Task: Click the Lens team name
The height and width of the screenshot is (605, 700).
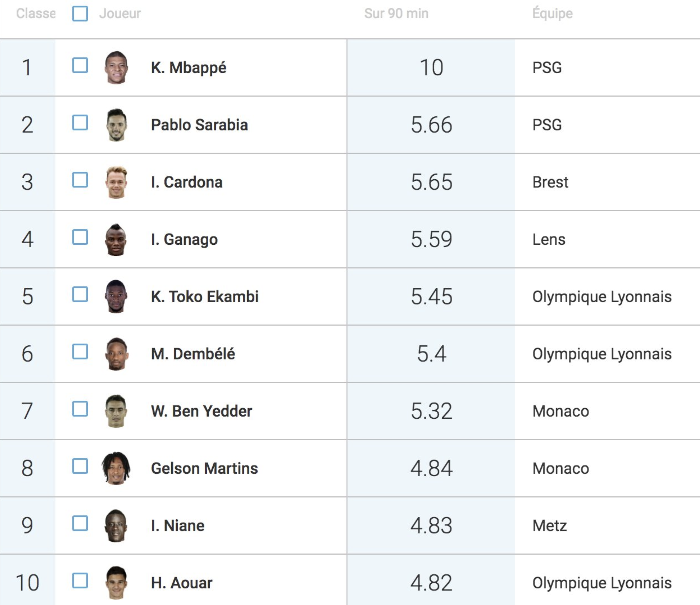Action: [x=549, y=239]
